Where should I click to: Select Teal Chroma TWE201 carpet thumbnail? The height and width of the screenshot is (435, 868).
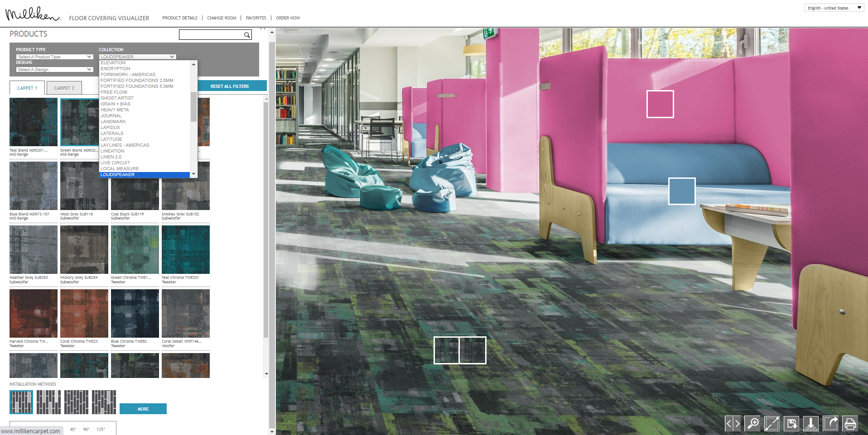[186, 249]
